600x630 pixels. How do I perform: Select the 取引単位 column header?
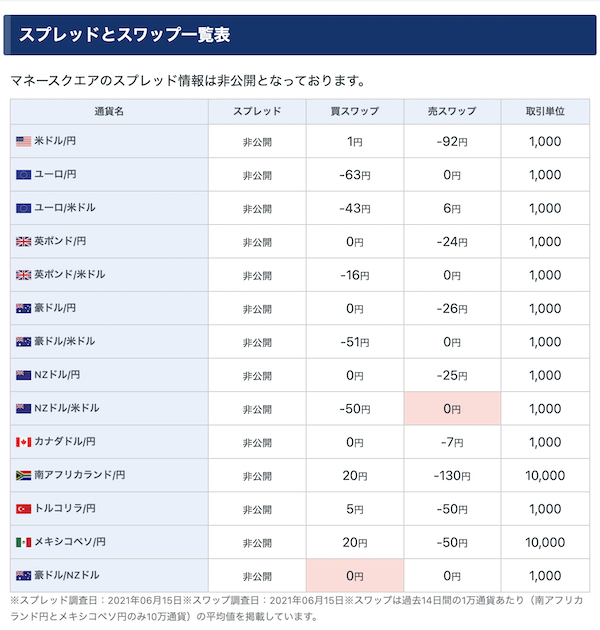tap(545, 112)
